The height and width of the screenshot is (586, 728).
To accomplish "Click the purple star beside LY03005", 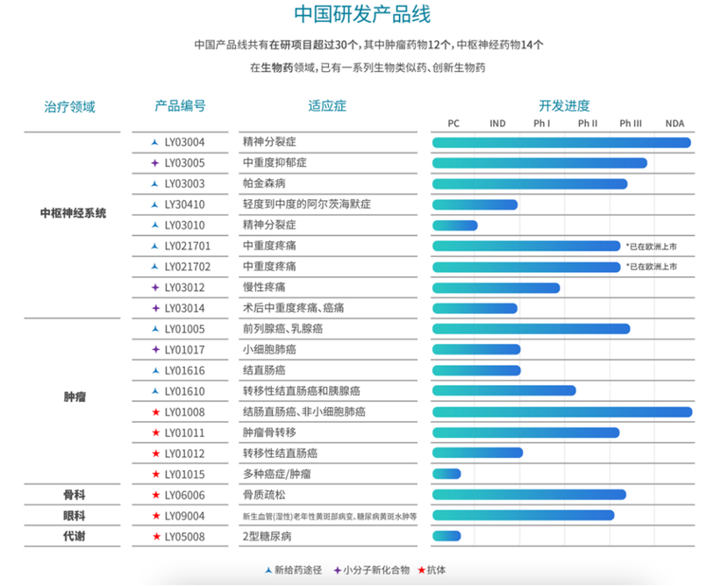I will (x=155, y=163).
